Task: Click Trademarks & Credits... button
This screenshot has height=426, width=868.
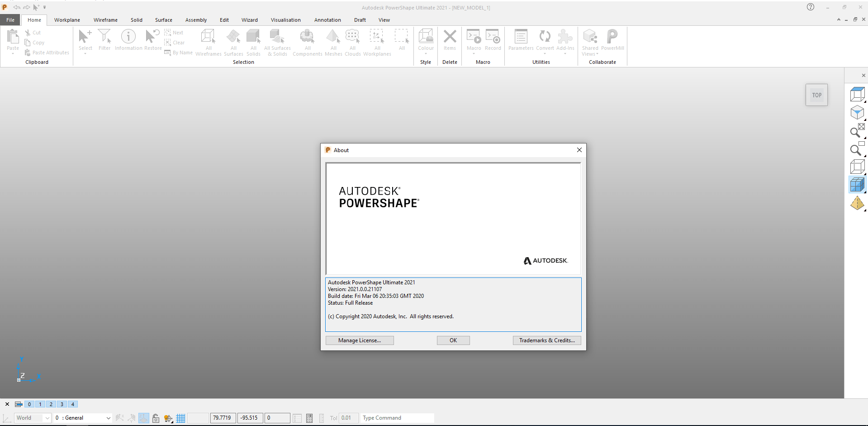Action: pos(547,340)
